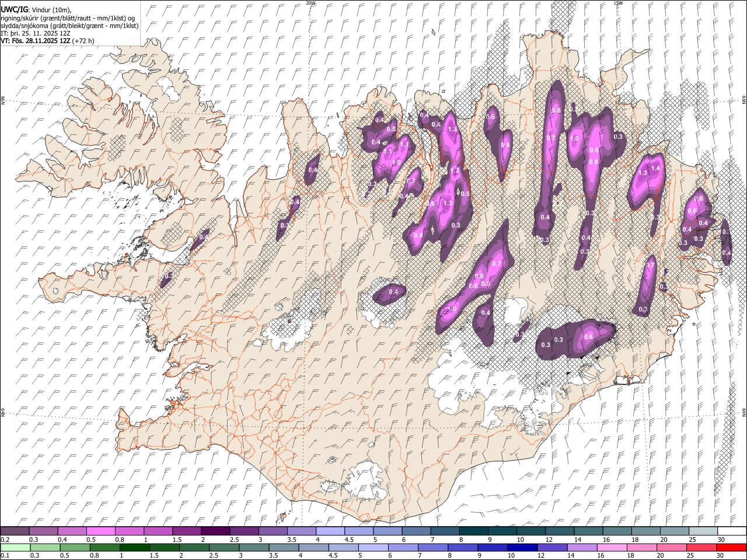Click the rain legend swatch starting at 0.8
Viewport: 747px width, 560px height.
[104, 547]
